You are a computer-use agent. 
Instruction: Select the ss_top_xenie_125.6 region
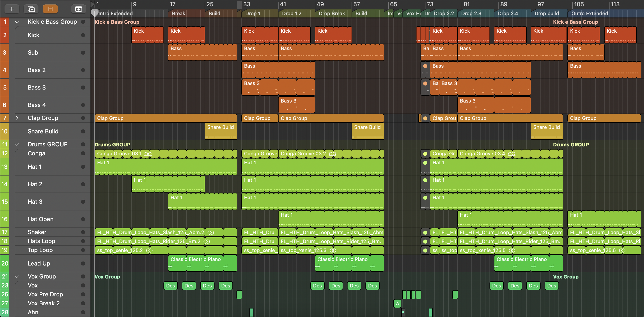click(604, 250)
